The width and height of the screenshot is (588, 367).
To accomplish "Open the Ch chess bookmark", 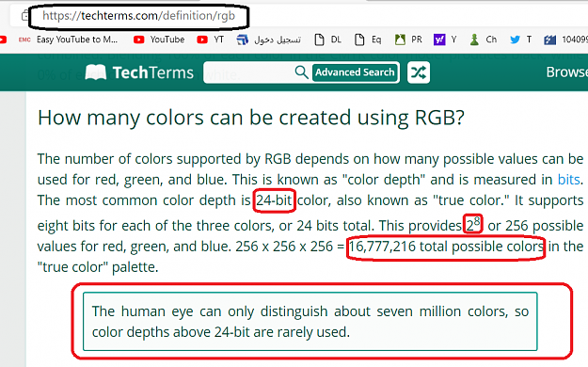I will 484,40.
